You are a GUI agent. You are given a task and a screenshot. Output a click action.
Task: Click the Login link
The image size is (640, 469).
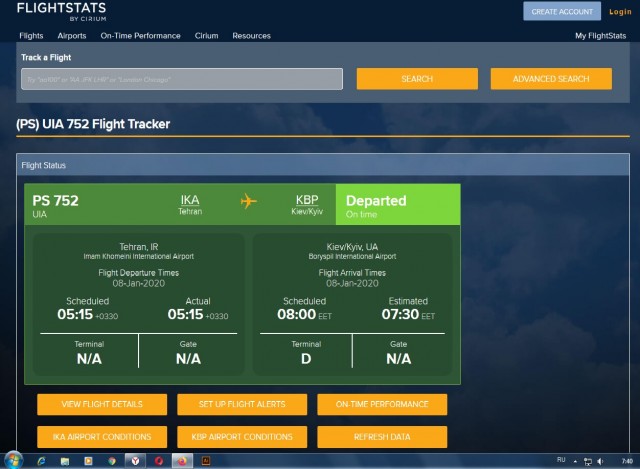[x=620, y=12]
